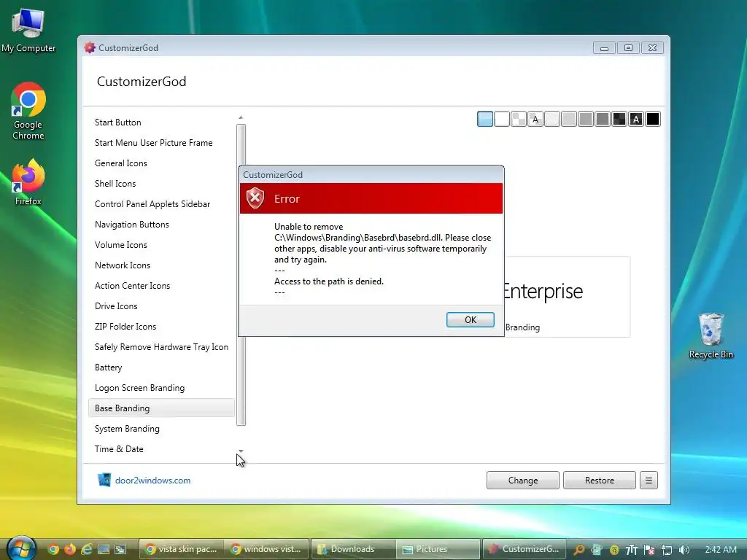This screenshot has width=747, height=560.
Task: Choose the light blue preview background swatch
Action: coord(485,119)
